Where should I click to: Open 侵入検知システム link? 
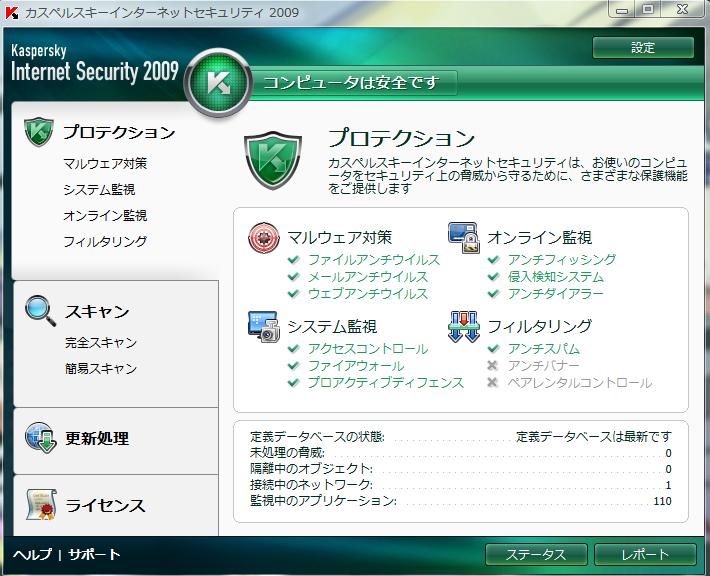[556, 277]
